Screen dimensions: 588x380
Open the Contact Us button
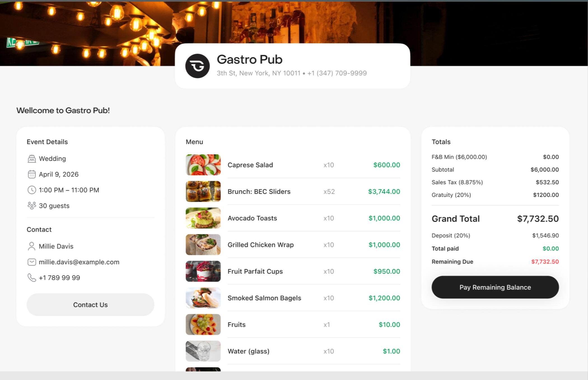90,305
